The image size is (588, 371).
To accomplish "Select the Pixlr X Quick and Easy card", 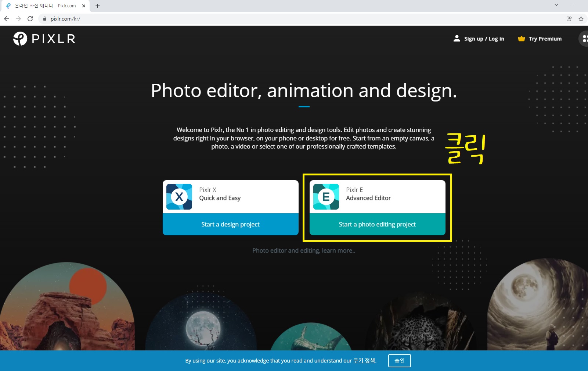I will click(231, 197).
